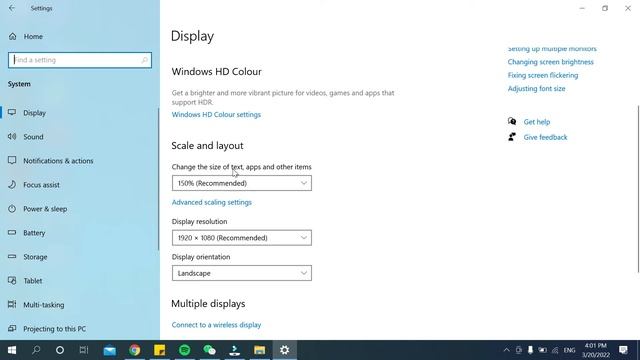The width and height of the screenshot is (640, 360).
Task: Open Google Chrome from taskbar
Action: tap(135, 350)
